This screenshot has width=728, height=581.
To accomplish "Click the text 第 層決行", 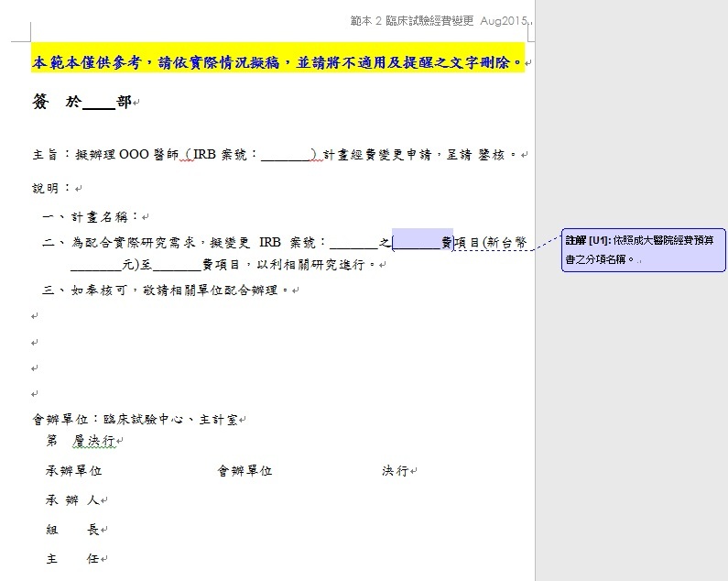I will [81, 441].
